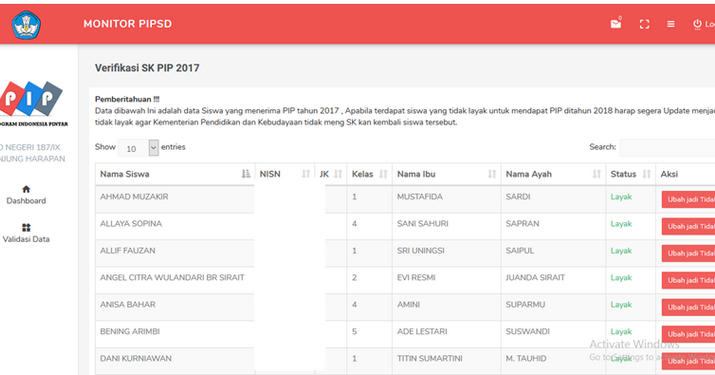The width and height of the screenshot is (715, 375).
Task: Sort table by Nama Siswa column
Action: coord(175,174)
